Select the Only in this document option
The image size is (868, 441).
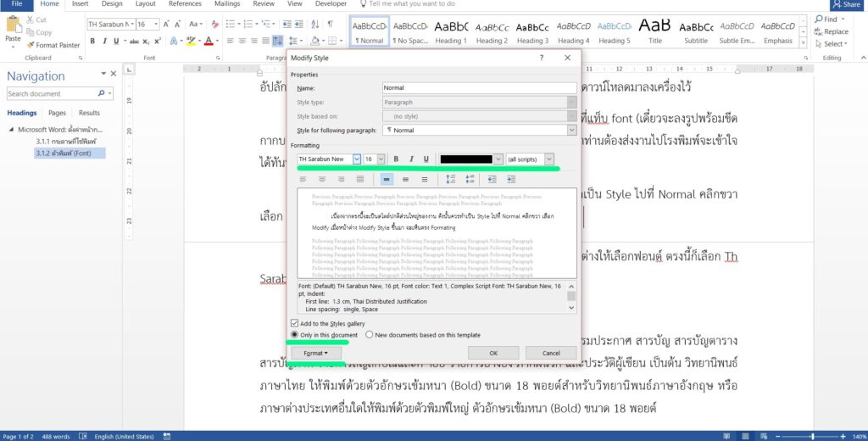point(294,335)
